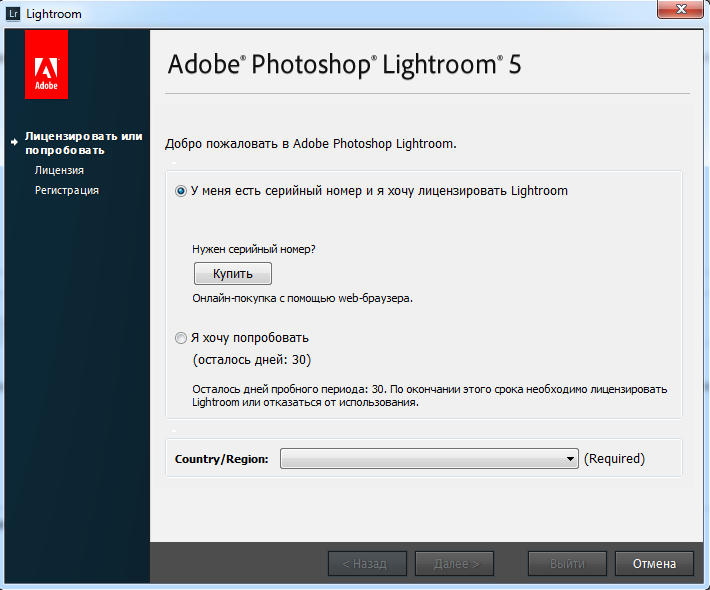Click the red Adobe logo
Image resolution: width=710 pixels, height=590 pixels.
46,64
